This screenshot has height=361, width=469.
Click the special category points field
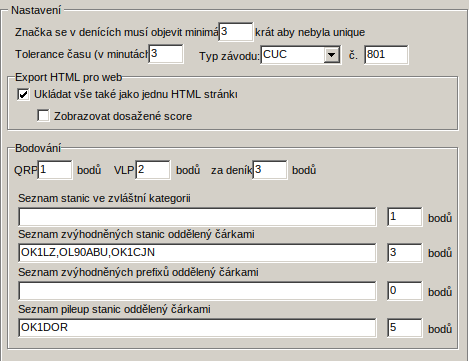coord(405,217)
